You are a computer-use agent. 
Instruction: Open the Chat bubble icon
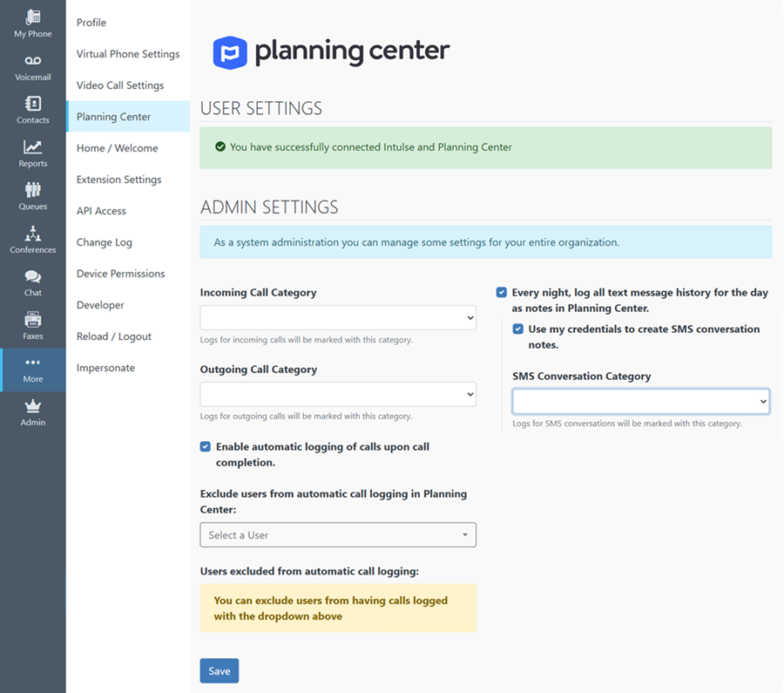(x=32, y=276)
